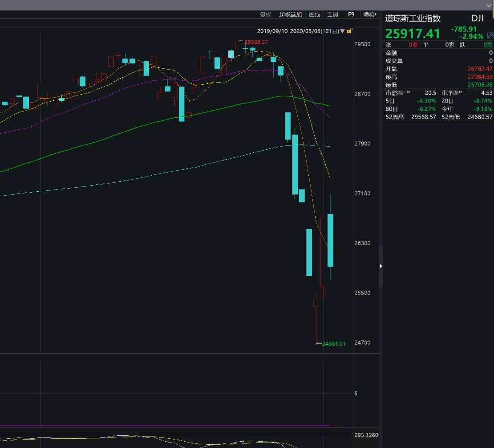Click the edit pencil icon beside -2.94%
The image size is (494, 448).
(x=490, y=36)
